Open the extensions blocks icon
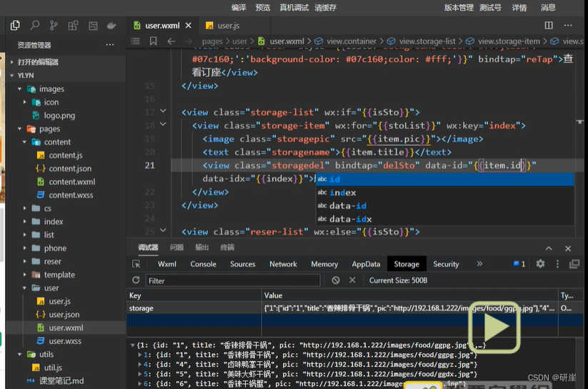This screenshot has height=389, width=588. [x=73, y=26]
